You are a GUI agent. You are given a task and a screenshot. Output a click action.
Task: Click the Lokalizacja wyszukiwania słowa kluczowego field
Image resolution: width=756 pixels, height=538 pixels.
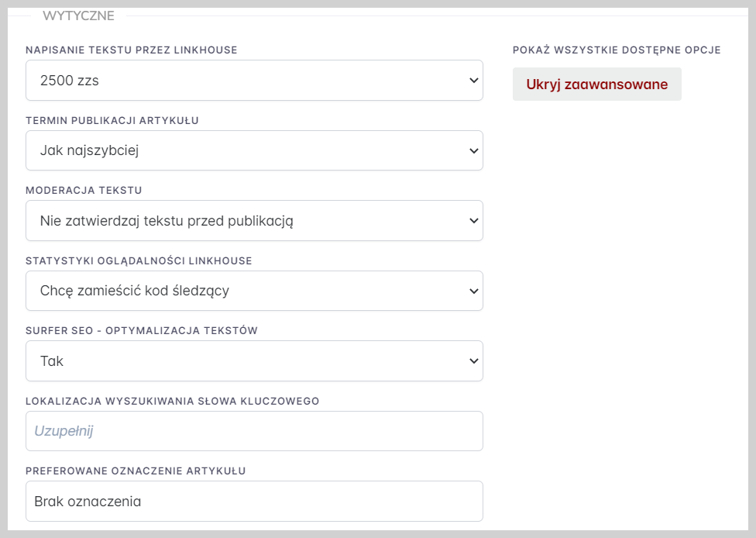tap(254, 431)
